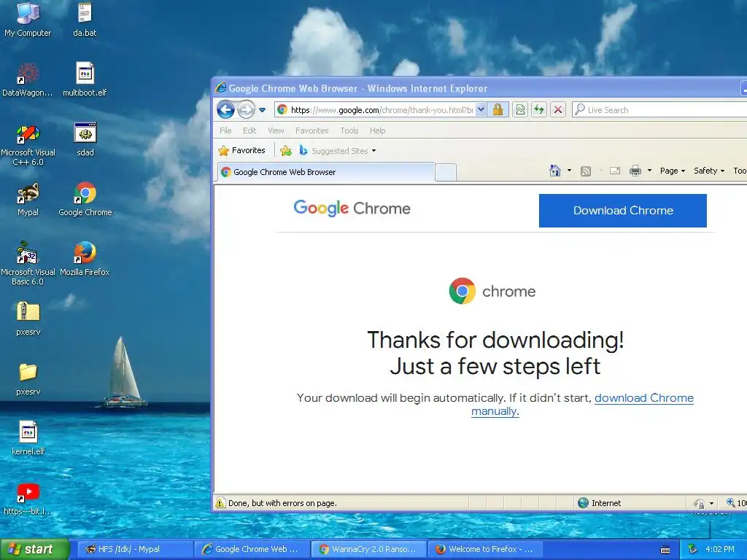747x560 pixels.
Task: Open the Home button dropdown arrow
Action: (569, 171)
